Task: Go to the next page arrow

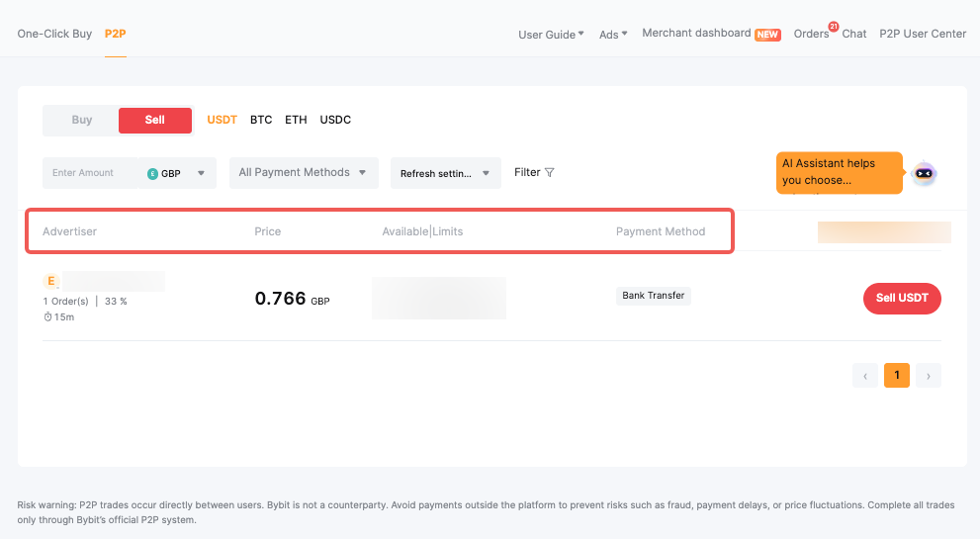Action: tap(928, 376)
